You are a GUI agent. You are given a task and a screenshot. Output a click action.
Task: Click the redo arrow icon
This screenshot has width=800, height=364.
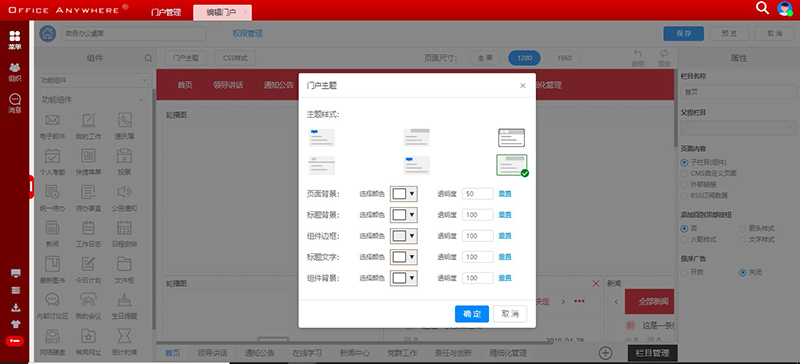tap(664, 54)
